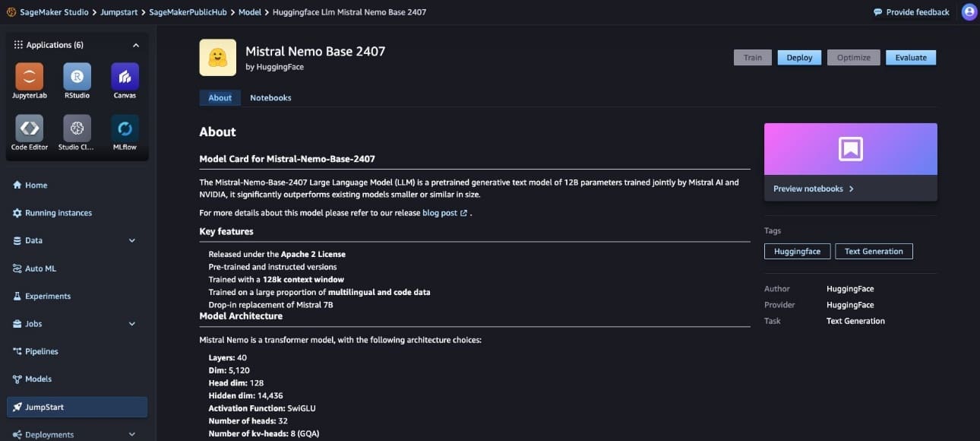Switch to the Notebooks tab
980x441 pixels.
tap(270, 98)
